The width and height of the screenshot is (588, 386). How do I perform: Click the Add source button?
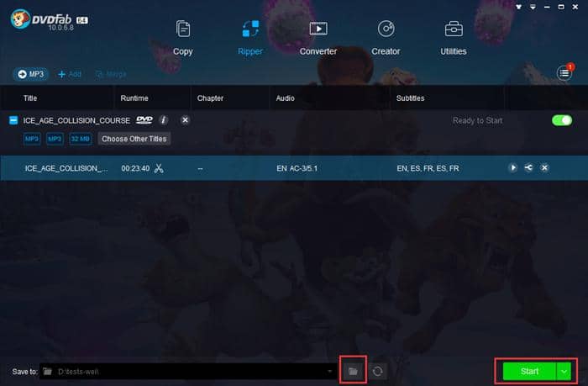(x=70, y=74)
